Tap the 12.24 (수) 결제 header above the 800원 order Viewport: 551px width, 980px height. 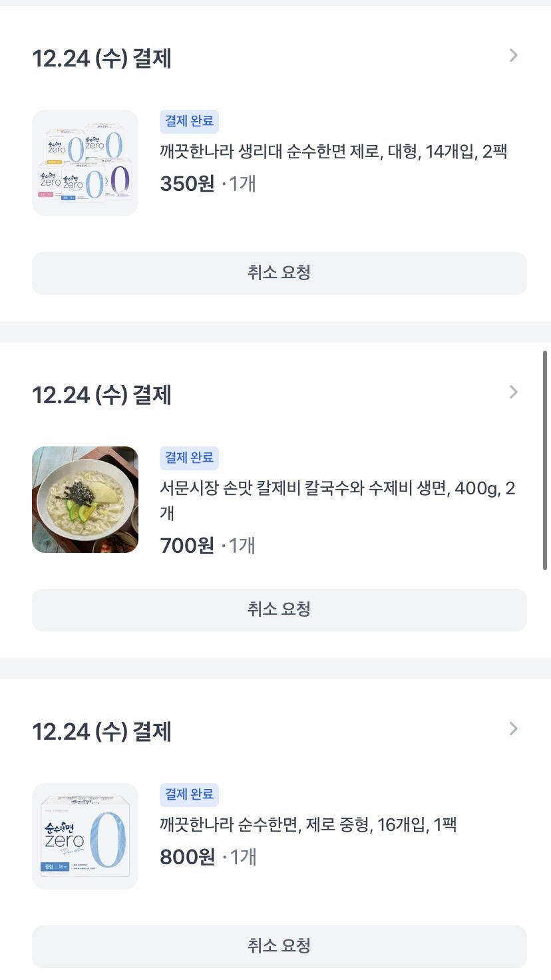(x=102, y=732)
